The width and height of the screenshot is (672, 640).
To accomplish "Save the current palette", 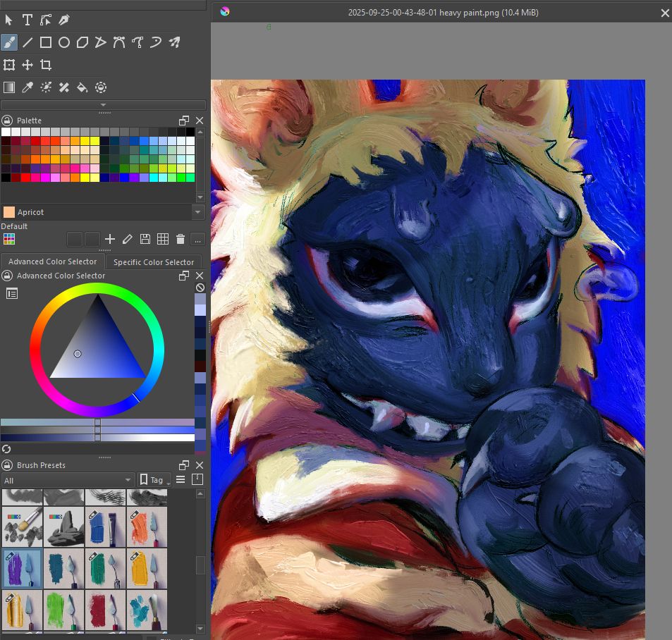I will (145, 239).
